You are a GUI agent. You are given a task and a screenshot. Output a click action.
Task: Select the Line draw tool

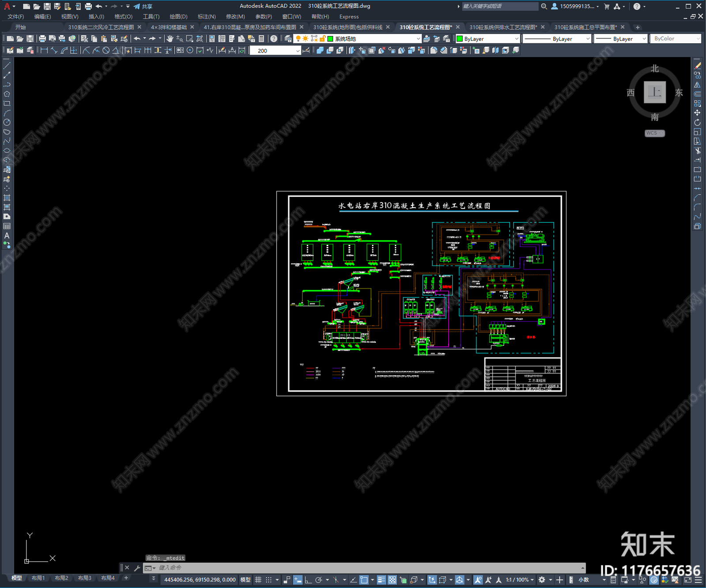pos(7,65)
